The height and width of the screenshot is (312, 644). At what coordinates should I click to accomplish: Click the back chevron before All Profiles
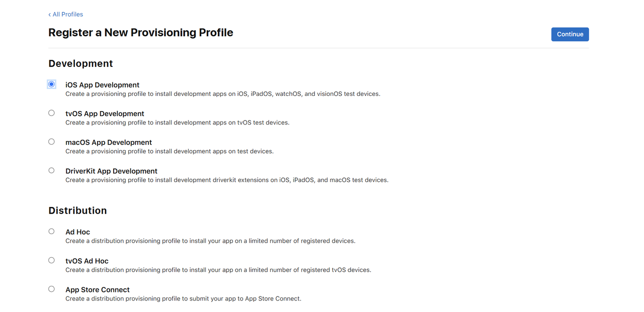point(49,15)
